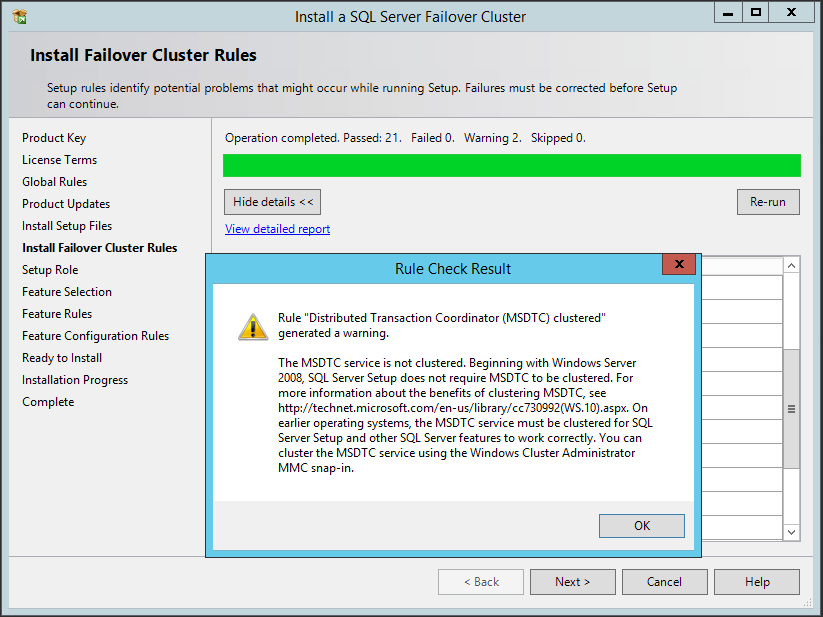Click the Next button
This screenshot has height=617, width=823.
tap(573, 582)
